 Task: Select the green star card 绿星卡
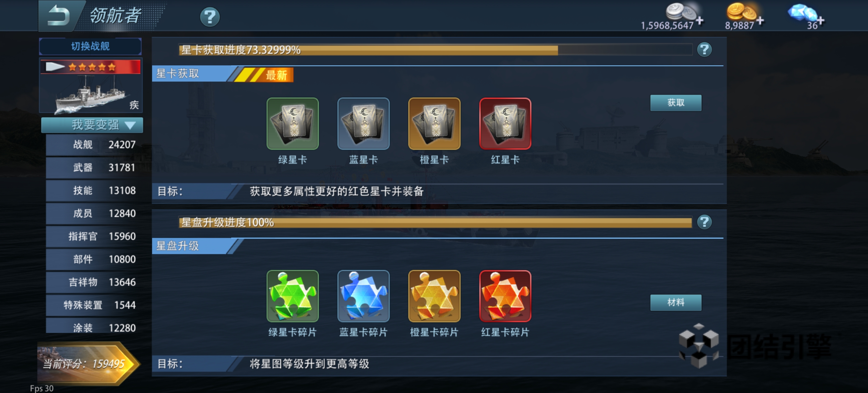[x=292, y=124]
